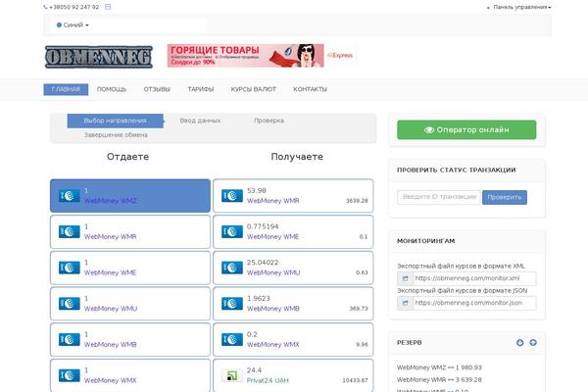Expand the Панель управления menu
Viewport: 588px width, 392px height.
point(522,7)
